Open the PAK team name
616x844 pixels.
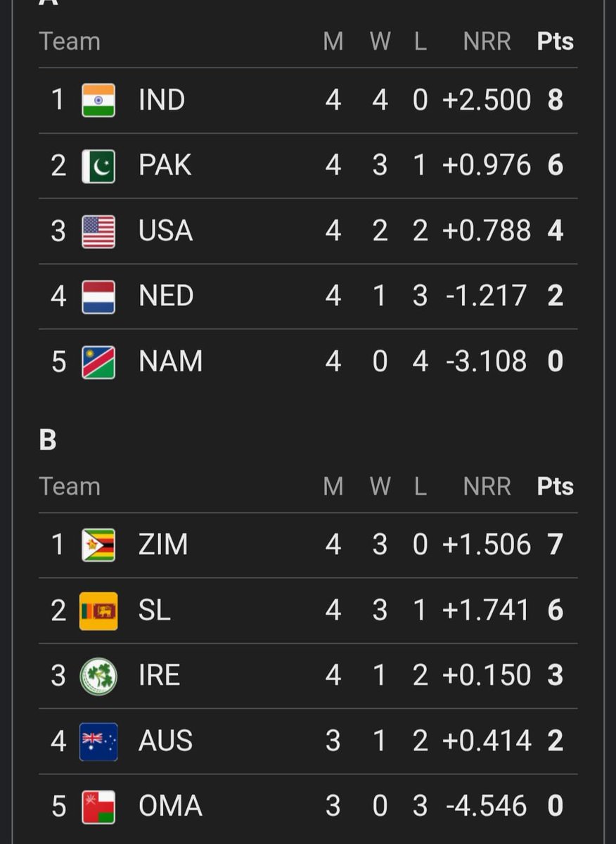coord(165,166)
